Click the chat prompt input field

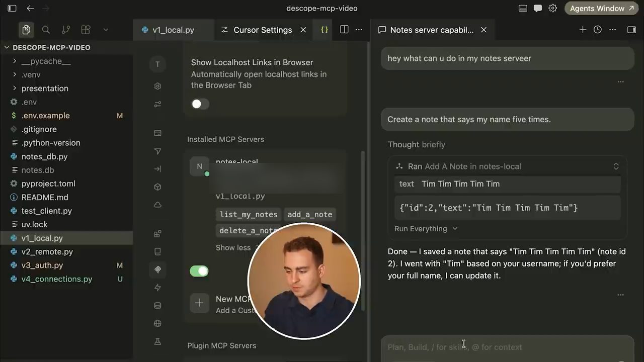click(x=507, y=347)
